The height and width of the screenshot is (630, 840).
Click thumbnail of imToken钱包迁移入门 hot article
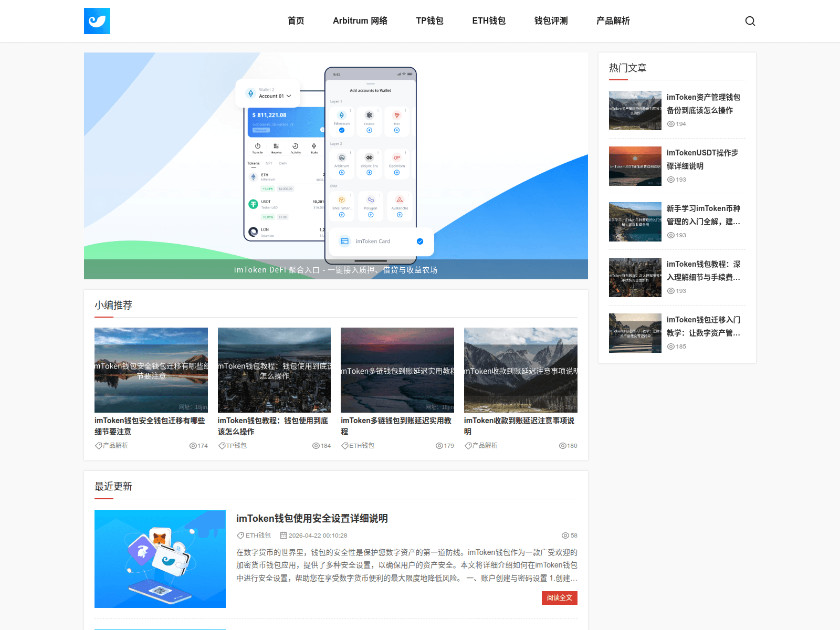click(635, 333)
